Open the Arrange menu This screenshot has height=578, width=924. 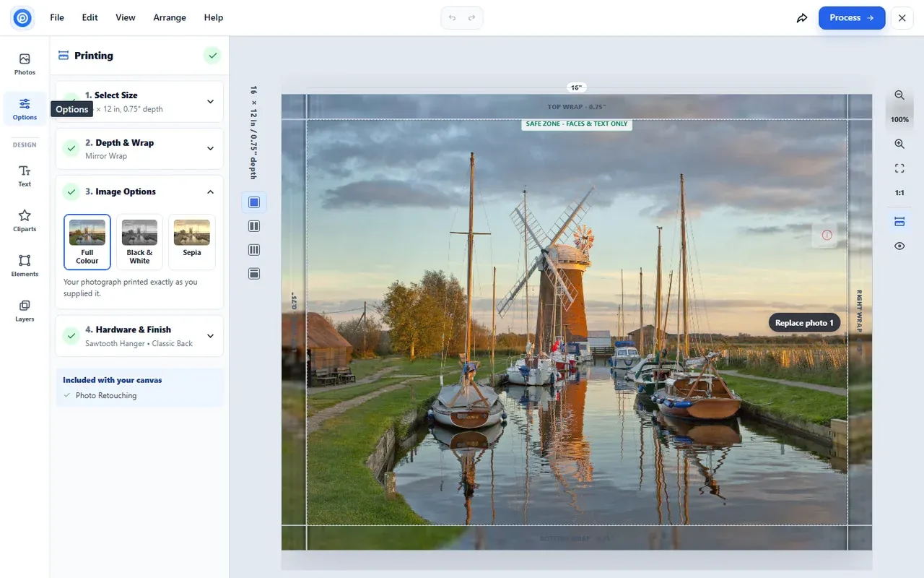(170, 18)
